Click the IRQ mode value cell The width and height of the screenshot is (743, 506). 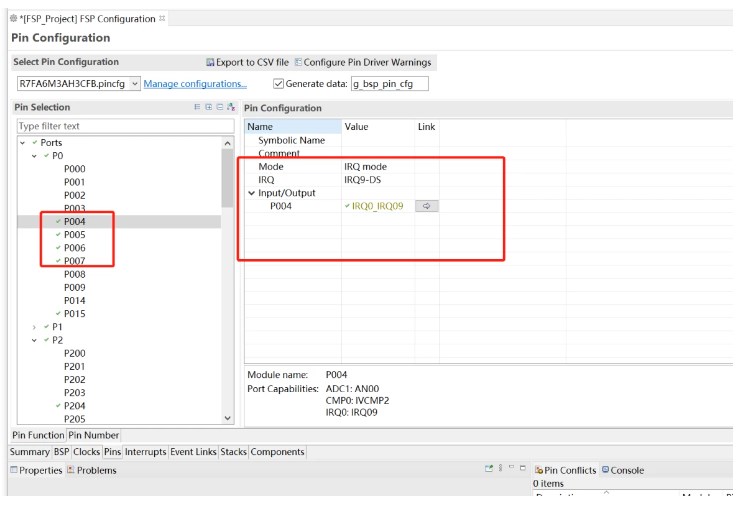[378, 167]
